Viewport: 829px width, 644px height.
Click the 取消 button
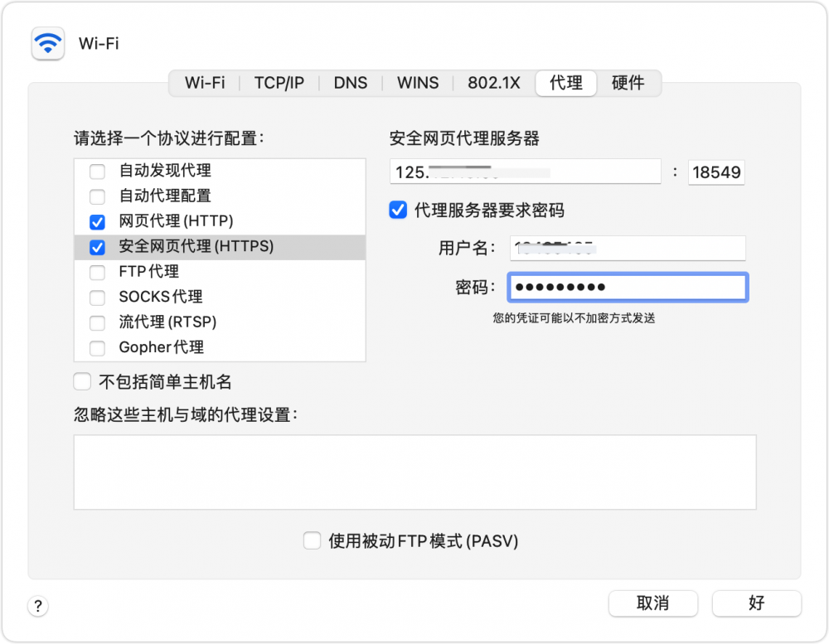[x=653, y=603]
